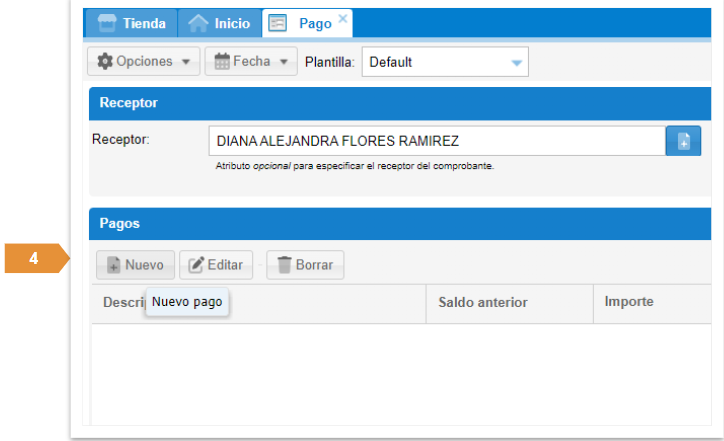Image resolution: width=724 pixels, height=441 pixels.
Task: Expand the Fecha calendar dropdown
Action: (251, 61)
